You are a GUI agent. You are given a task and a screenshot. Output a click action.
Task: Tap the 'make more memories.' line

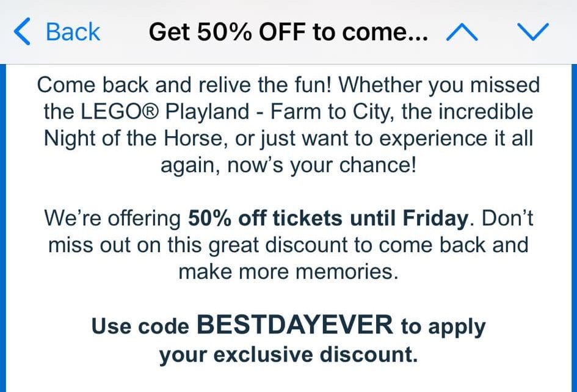[x=288, y=271]
